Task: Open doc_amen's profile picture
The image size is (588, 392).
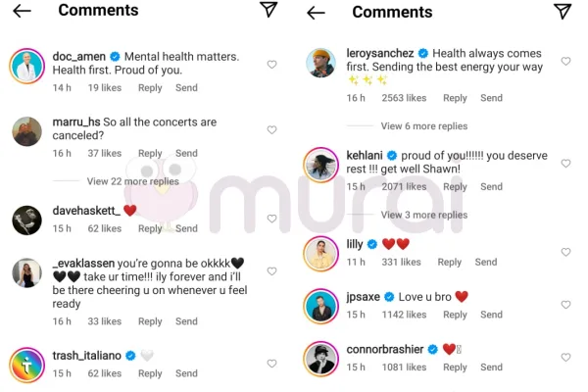Action: pyautogui.click(x=26, y=66)
